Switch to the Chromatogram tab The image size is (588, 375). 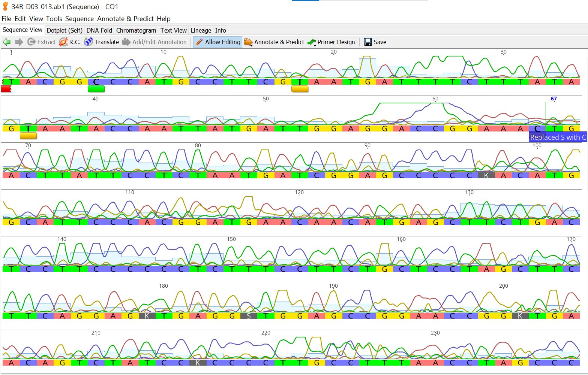coord(136,30)
